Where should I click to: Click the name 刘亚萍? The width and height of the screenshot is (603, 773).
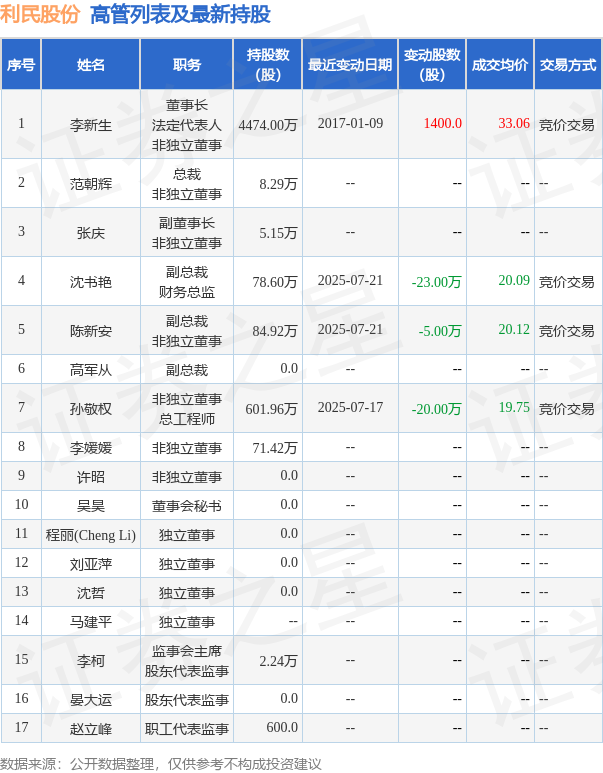click(91, 564)
